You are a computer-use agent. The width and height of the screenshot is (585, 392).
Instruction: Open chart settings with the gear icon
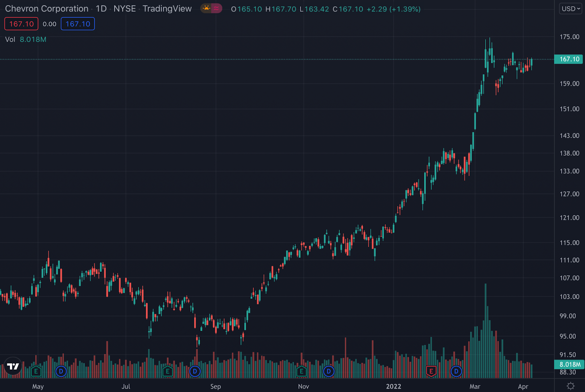tap(570, 386)
